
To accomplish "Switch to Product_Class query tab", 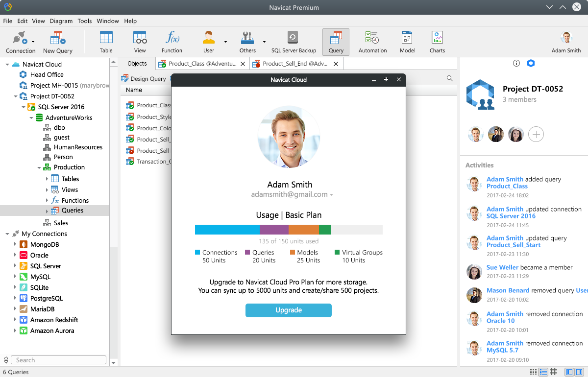I will click(201, 64).
